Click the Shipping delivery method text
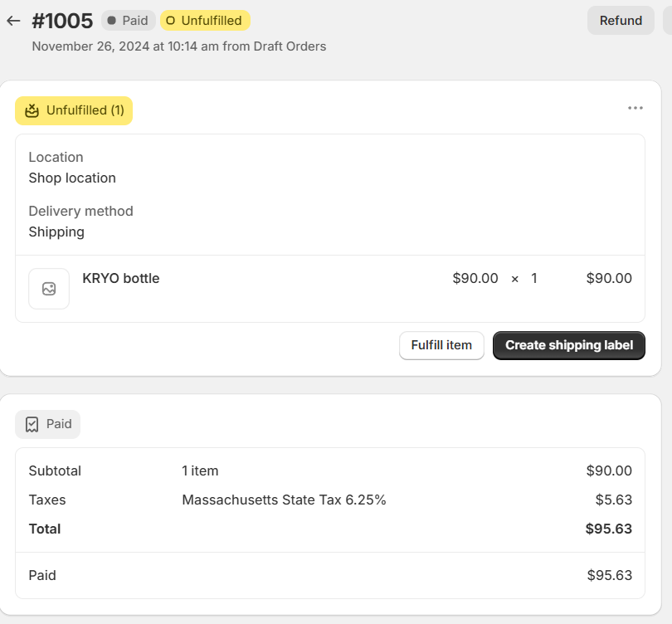This screenshot has width=672, height=624. tap(56, 232)
